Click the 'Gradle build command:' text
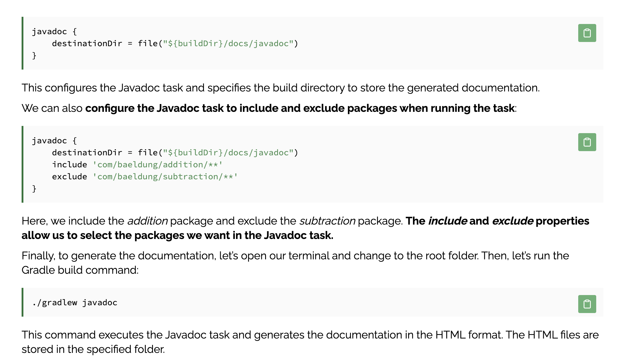 pos(80,270)
